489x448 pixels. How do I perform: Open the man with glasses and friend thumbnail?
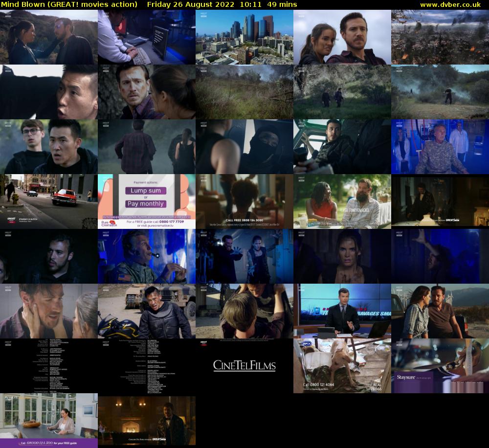click(48, 147)
